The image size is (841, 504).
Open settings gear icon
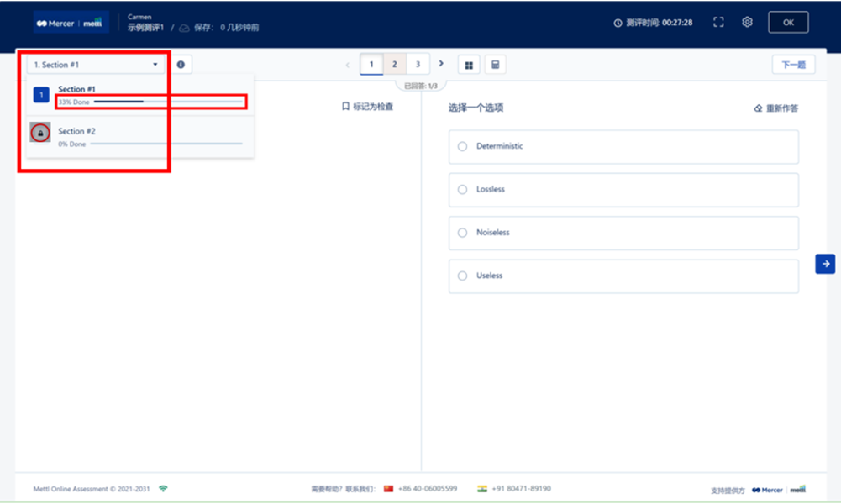pos(747,23)
